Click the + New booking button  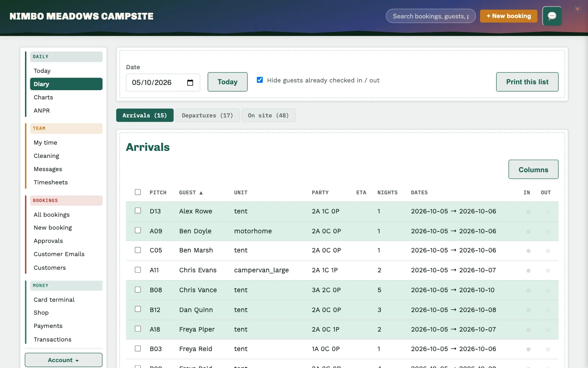pos(509,16)
